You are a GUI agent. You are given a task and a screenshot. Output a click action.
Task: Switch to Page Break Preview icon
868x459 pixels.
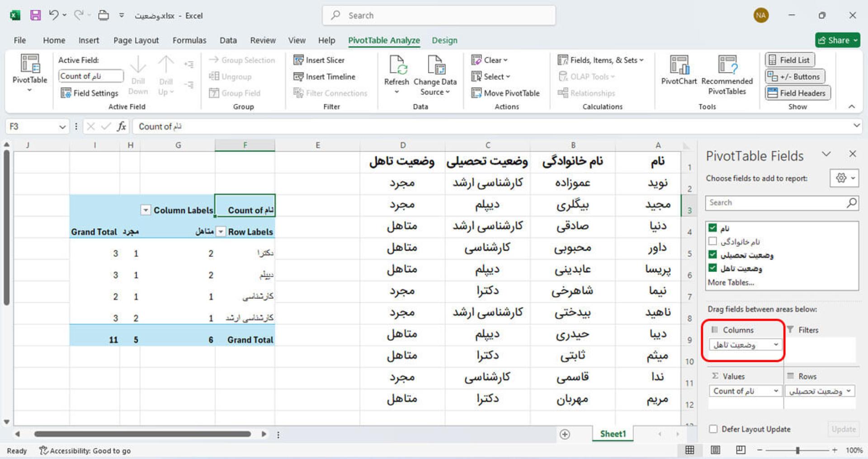click(x=741, y=450)
